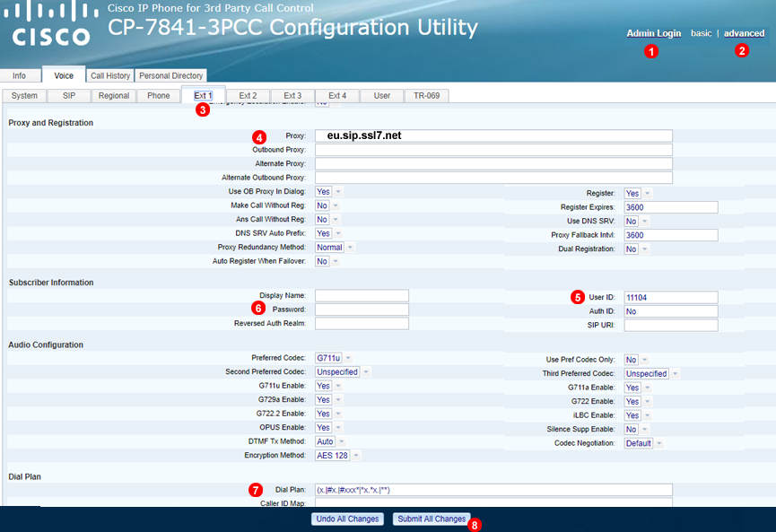Open the G711a Enable dropdown
776x532 pixels.
(638, 388)
